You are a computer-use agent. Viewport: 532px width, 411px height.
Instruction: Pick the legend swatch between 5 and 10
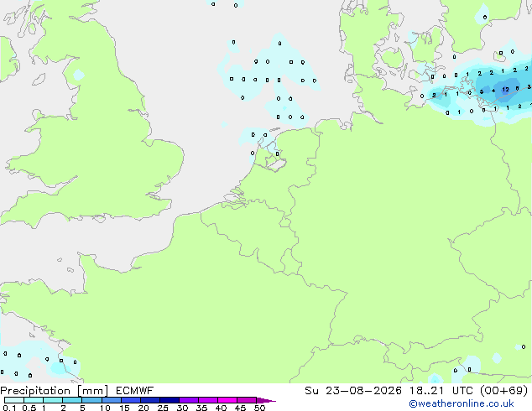[91, 400]
